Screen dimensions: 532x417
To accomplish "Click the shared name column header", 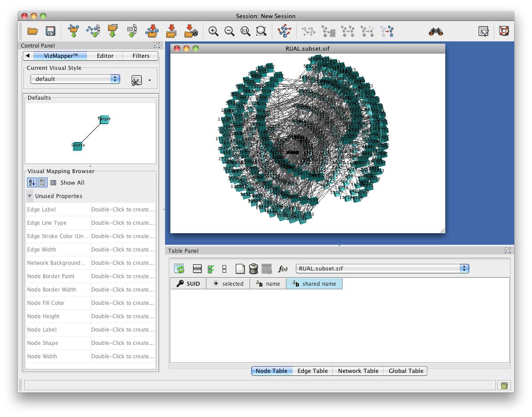I will click(x=314, y=283).
